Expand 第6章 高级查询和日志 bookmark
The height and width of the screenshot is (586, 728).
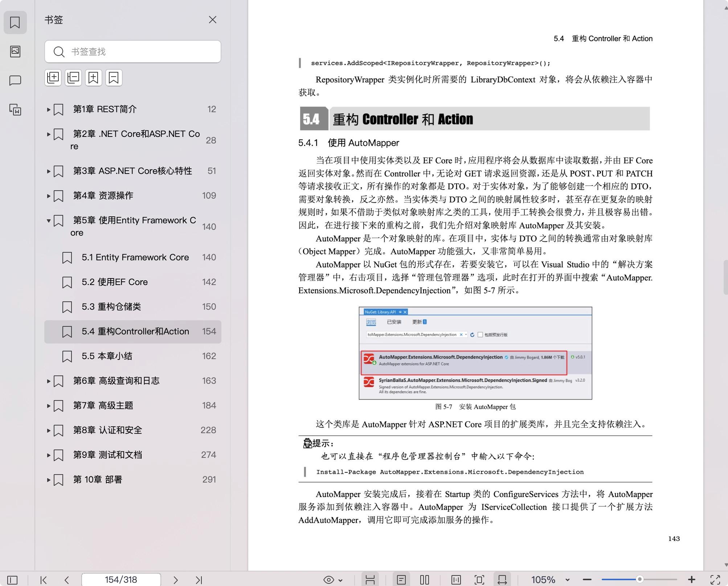click(49, 381)
